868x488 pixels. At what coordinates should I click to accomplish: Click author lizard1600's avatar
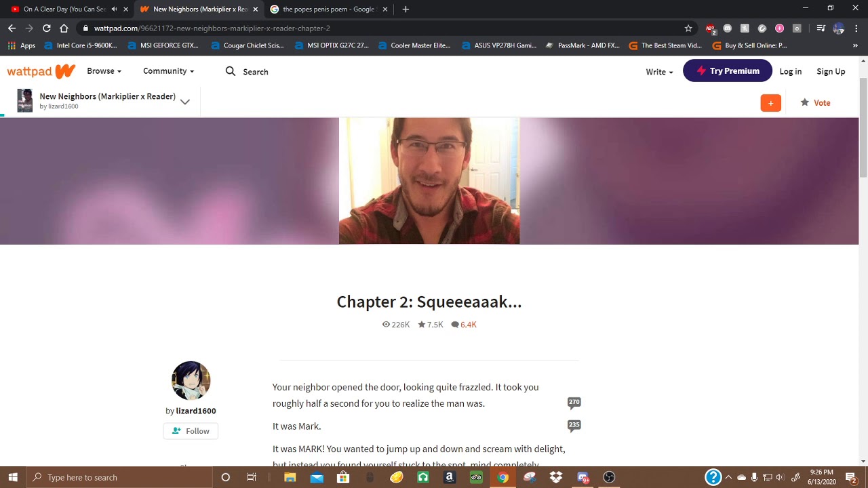tap(191, 381)
